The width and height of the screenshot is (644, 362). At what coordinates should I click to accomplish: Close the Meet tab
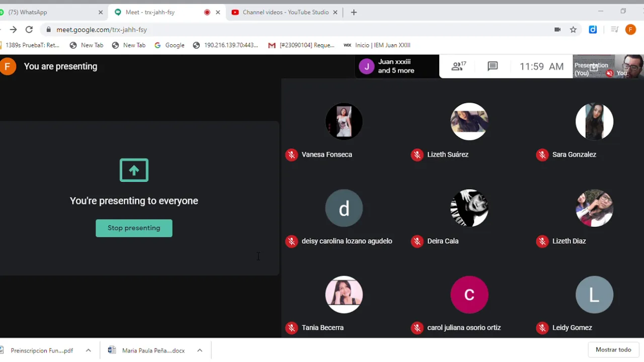(x=218, y=12)
